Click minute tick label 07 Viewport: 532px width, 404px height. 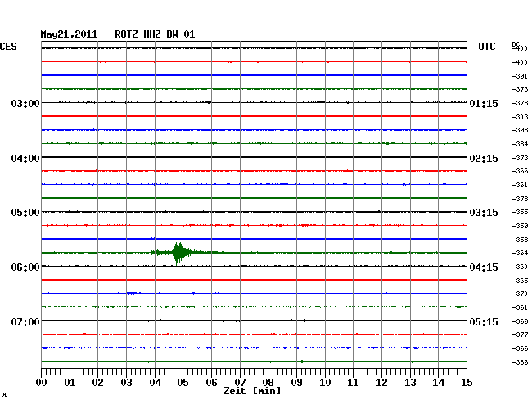(240, 383)
